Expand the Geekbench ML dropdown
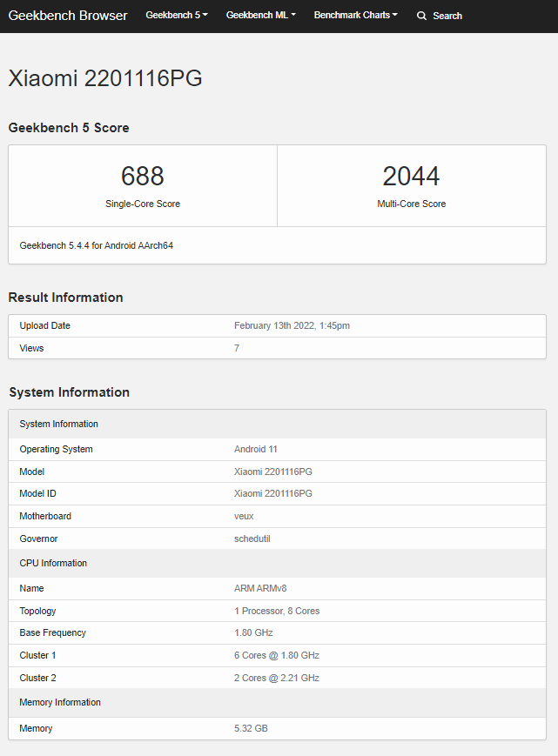 pos(260,16)
